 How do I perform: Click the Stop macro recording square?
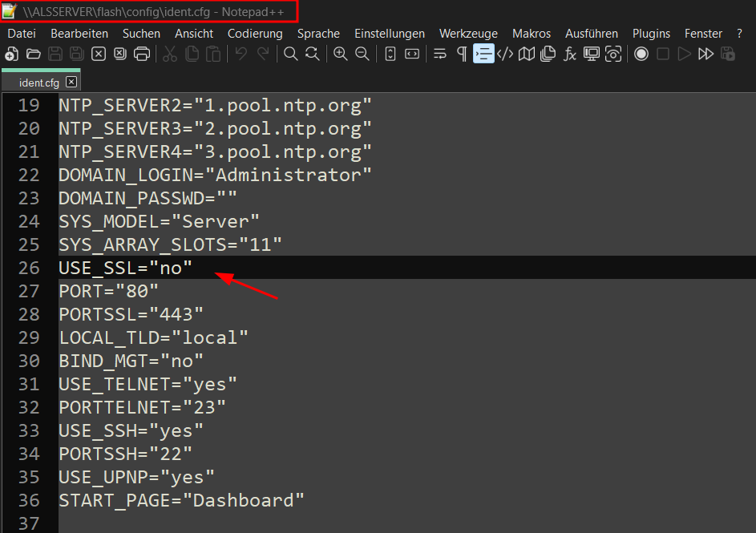663,54
